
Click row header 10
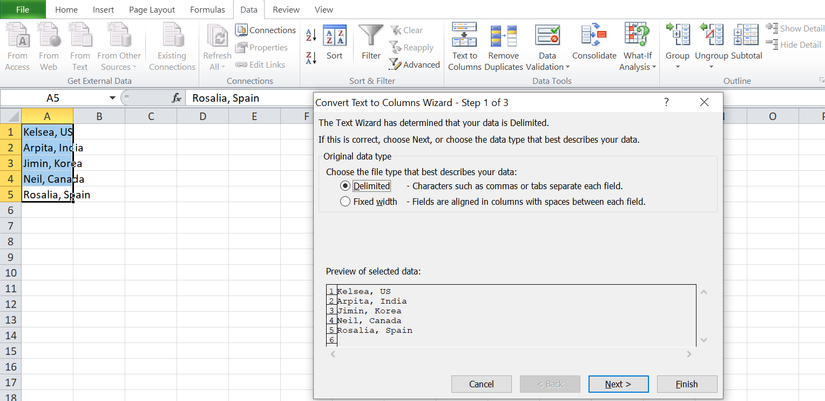pos(11,273)
